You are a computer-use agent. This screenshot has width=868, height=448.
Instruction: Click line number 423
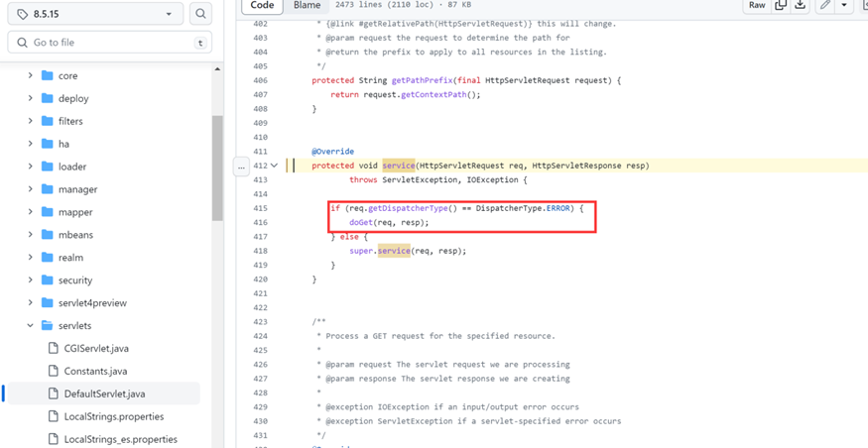pyautogui.click(x=260, y=322)
